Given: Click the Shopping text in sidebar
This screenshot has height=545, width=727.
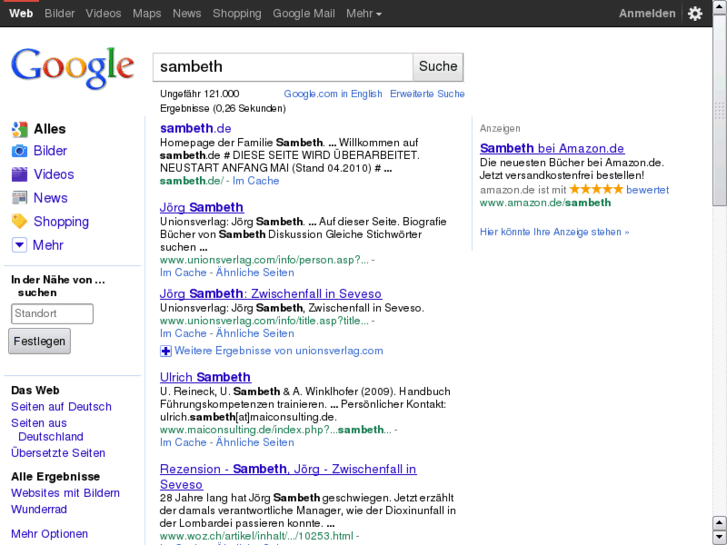Looking at the screenshot, I should 61,222.
